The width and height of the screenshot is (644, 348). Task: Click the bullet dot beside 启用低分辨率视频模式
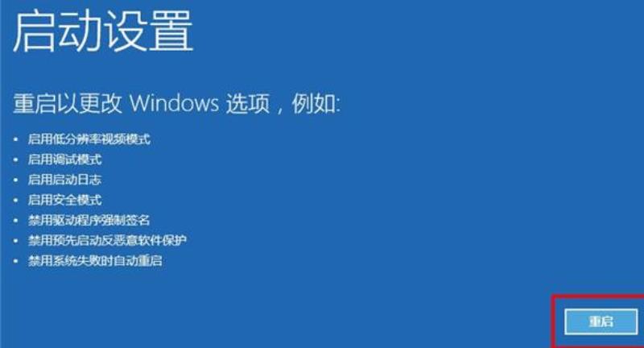(15, 139)
